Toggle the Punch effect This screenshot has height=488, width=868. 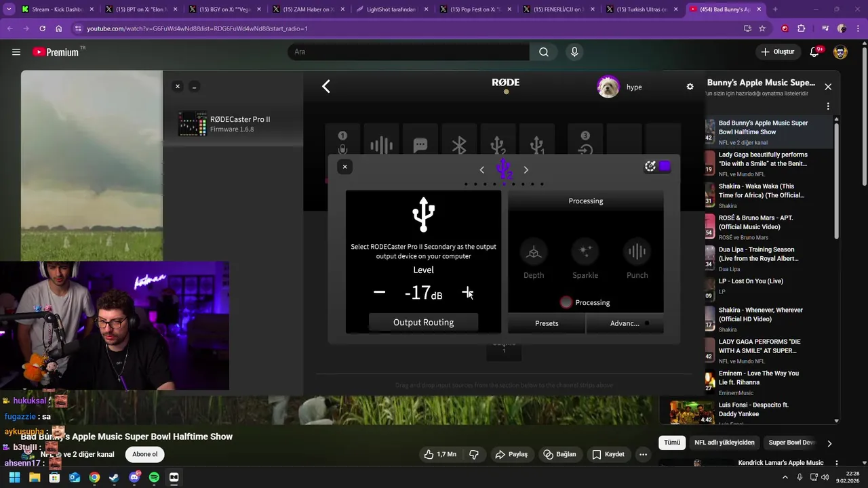coord(637,251)
